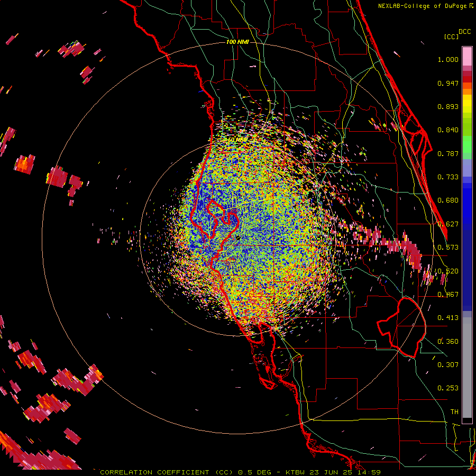Select the 1.000 color scale value
The image size is (476, 476).
[448, 59]
